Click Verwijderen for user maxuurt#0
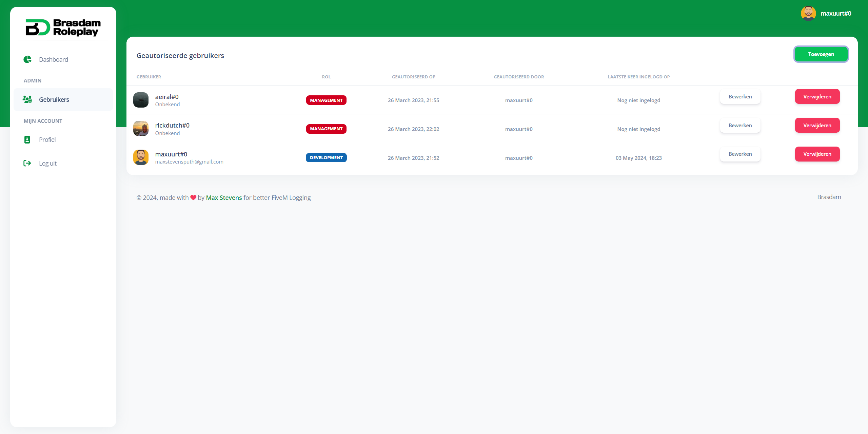This screenshot has width=868, height=434. 817,154
